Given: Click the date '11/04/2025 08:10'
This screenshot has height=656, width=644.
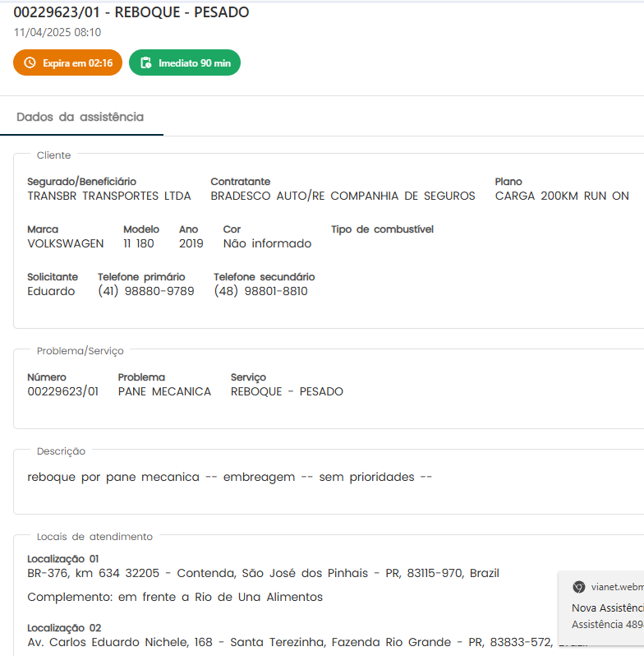Looking at the screenshot, I should (x=57, y=32).
